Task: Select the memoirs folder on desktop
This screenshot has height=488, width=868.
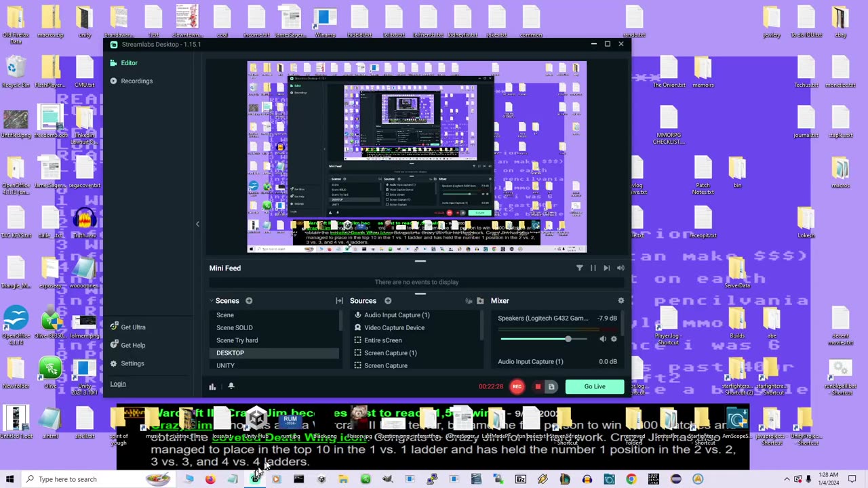Action: pyautogui.click(x=703, y=72)
